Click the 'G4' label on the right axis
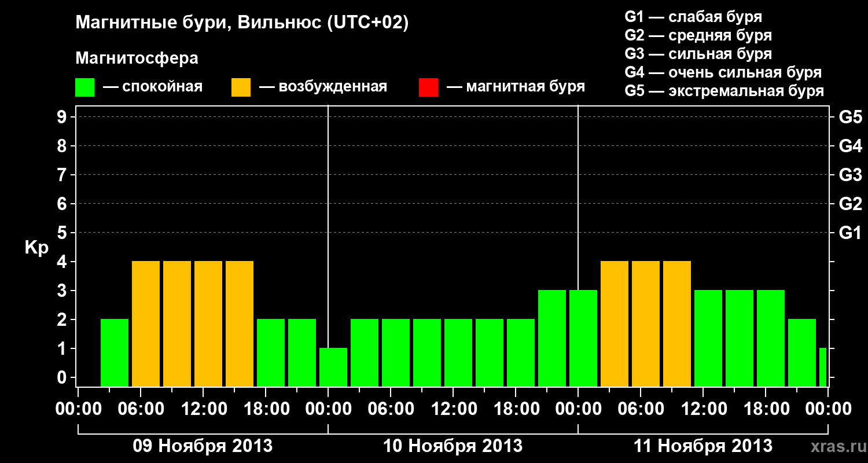 click(x=850, y=146)
